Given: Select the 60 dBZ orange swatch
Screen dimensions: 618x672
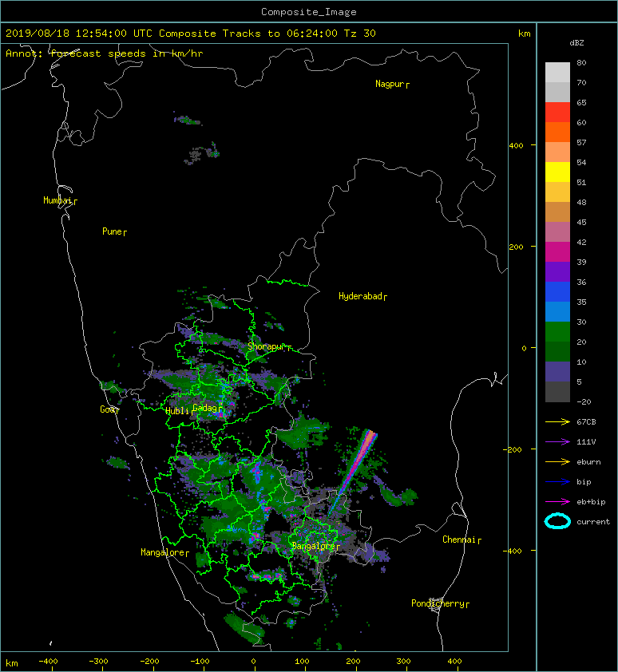Looking at the screenshot, I should 557,132.
